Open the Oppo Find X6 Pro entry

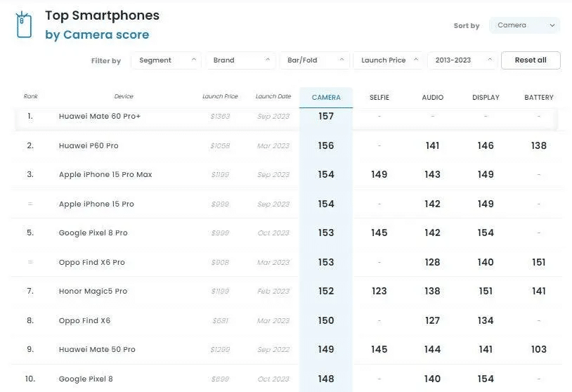click(x=91, y=262)
